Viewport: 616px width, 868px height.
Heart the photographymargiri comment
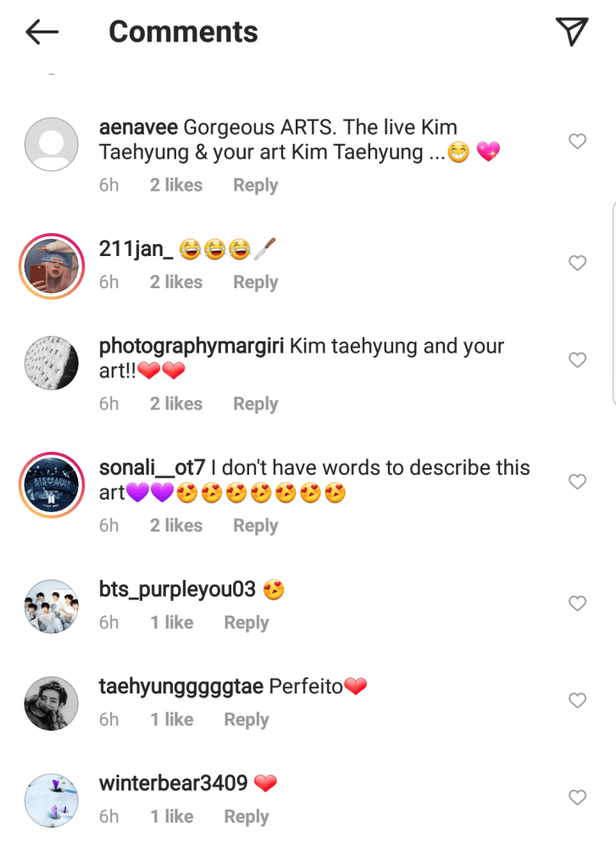pos(577,360)
